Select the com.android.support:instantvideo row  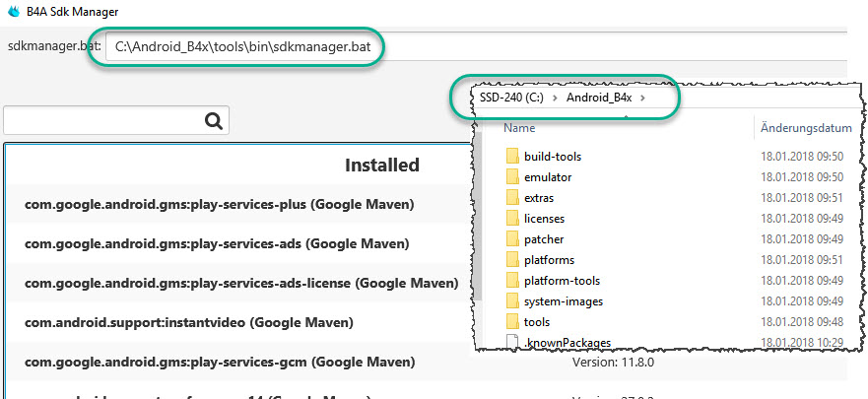240,322
